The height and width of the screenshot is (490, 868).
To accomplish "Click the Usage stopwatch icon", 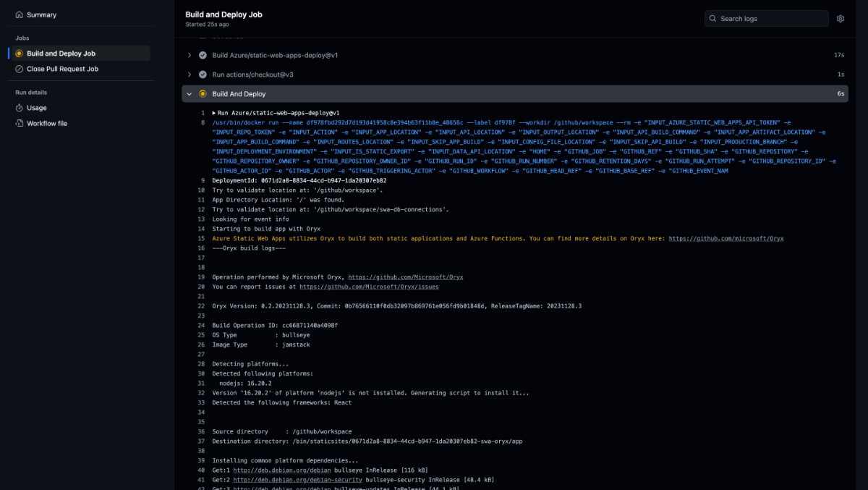I will point(20,108).
